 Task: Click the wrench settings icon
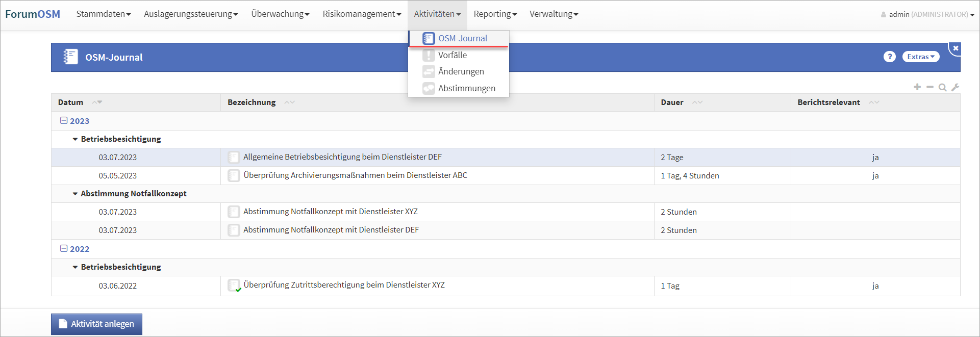[955, 87]
